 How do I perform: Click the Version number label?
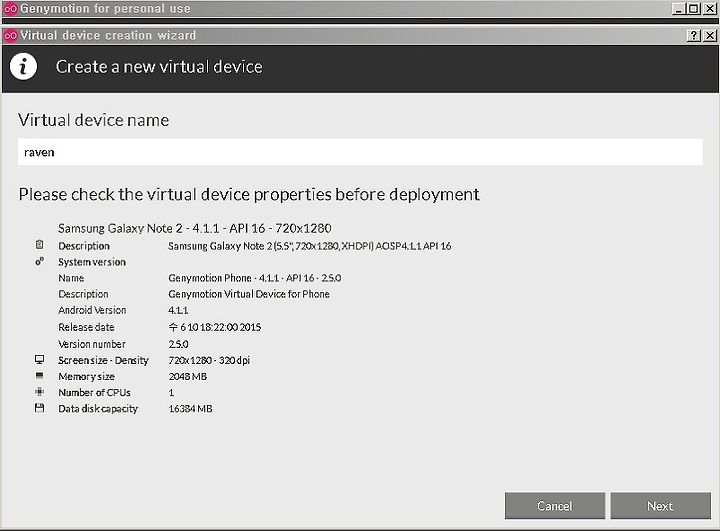92,344
